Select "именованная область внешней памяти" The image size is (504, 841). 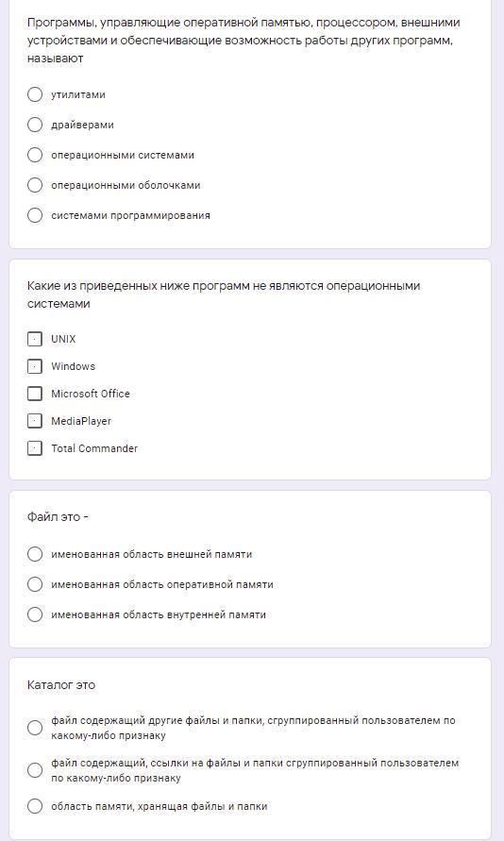35,554
